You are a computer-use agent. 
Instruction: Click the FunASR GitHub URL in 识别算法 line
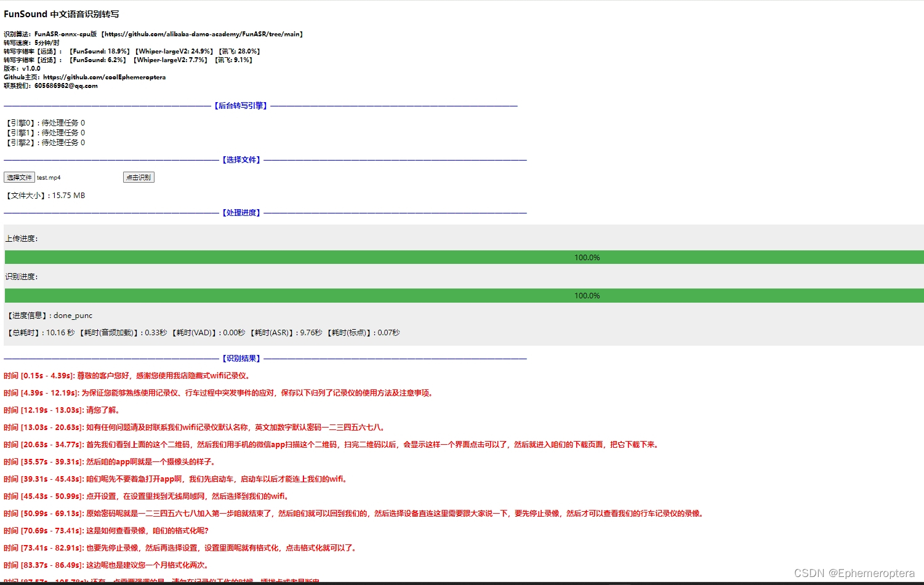click(x=202, y=34)
